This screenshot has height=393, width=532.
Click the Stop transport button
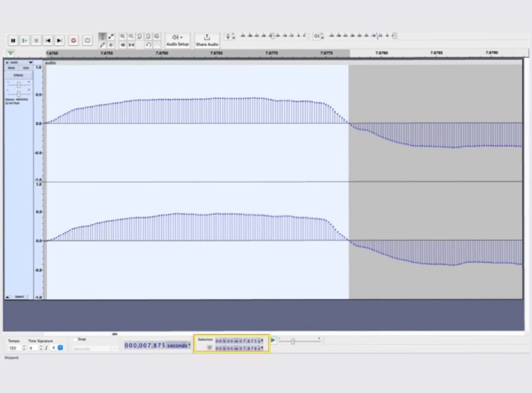(36, 41)
